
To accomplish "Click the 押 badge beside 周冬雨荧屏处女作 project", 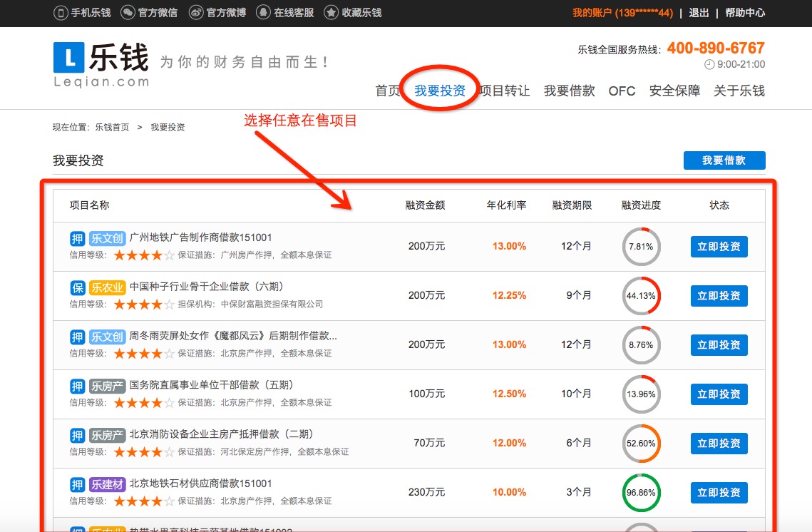I will [77, 337].
